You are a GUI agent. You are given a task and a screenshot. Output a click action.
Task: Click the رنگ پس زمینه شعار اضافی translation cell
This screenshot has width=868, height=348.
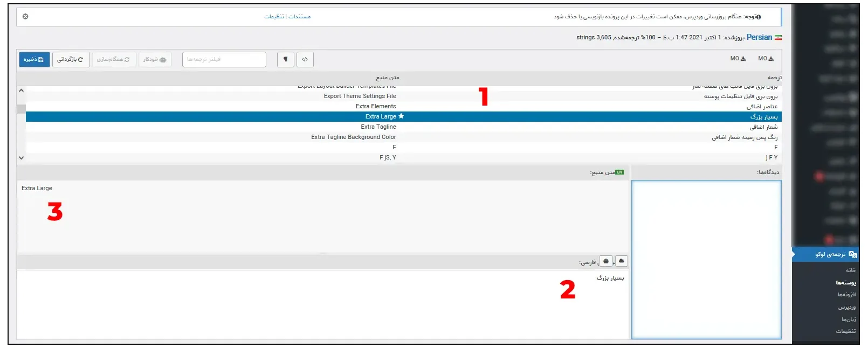(x=745, y=137)
